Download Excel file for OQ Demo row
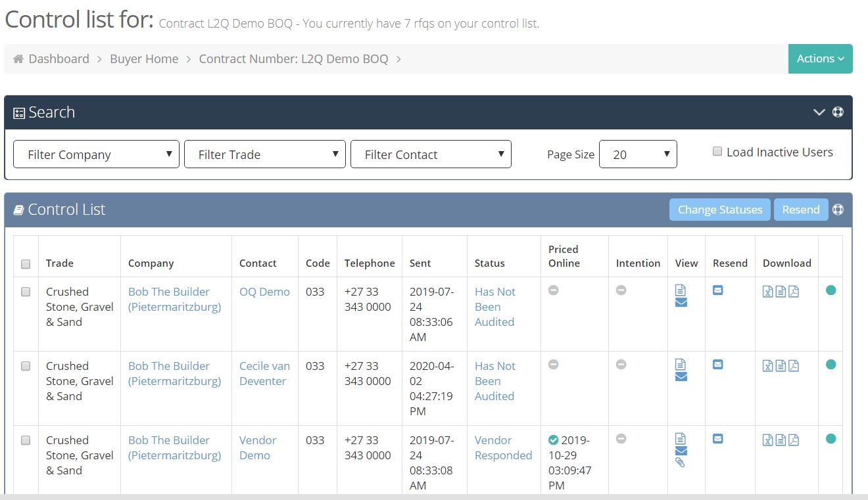 click(x=767, y=292)
